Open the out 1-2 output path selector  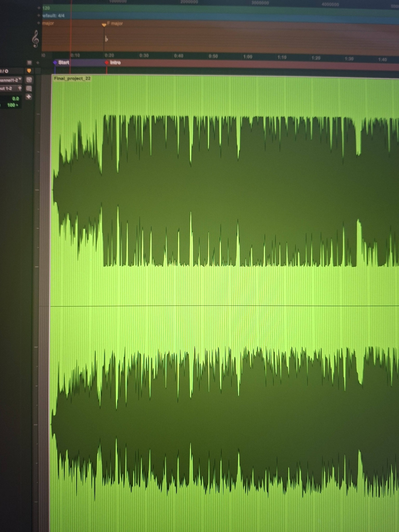(11, 89)
